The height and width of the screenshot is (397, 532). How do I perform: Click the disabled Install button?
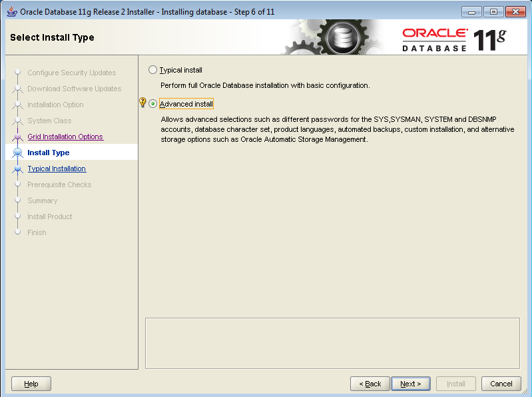455,384
